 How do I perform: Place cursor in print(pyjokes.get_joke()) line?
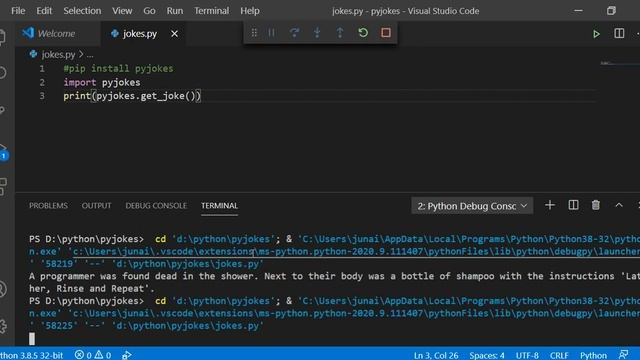coord(132,96)
